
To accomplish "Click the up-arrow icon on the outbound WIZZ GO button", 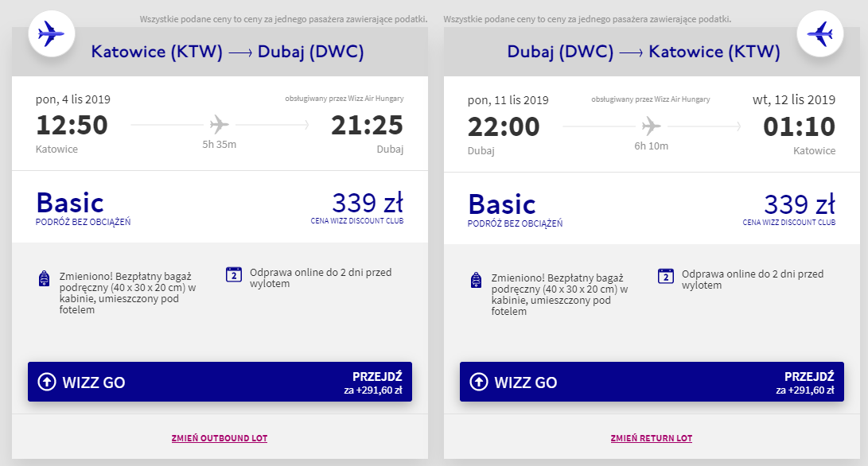I will coord(48,383).
